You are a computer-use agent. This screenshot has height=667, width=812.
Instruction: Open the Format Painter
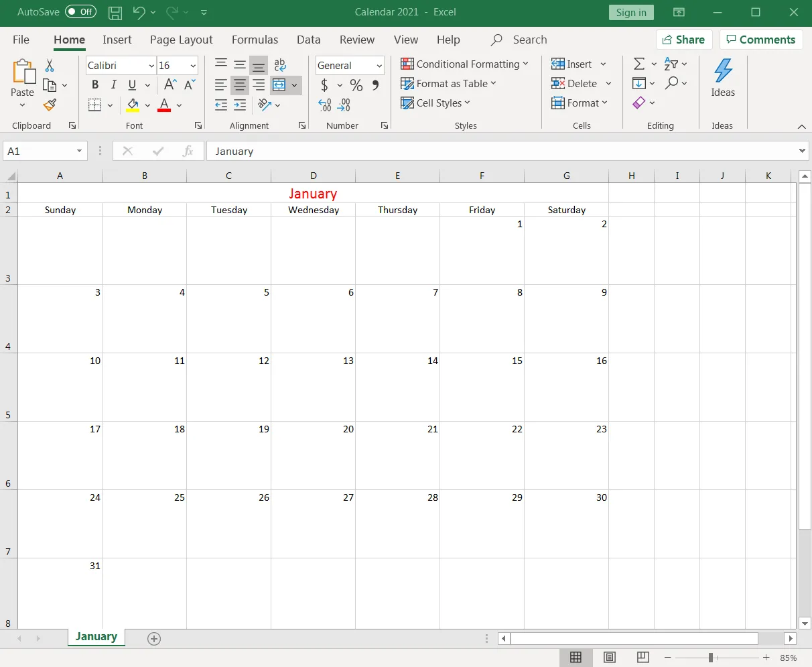[x=48, y=105]
